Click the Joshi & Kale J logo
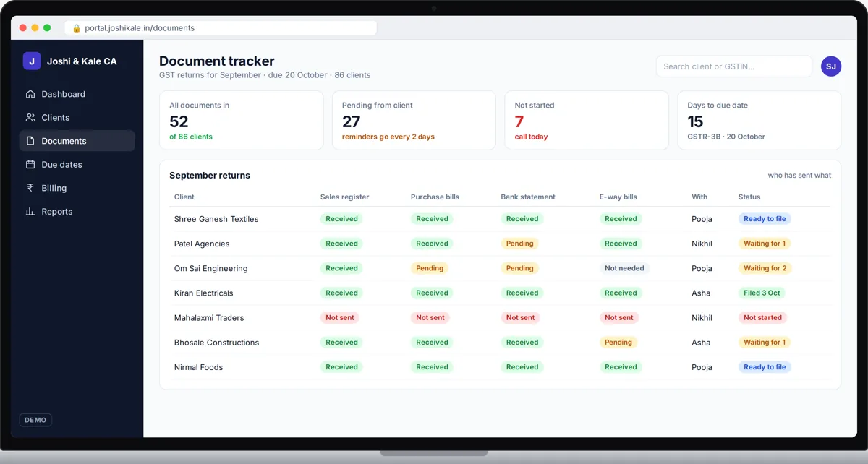The width and height of the screenshot is (868, 464). pyautogui.click(x=32, y=61)
